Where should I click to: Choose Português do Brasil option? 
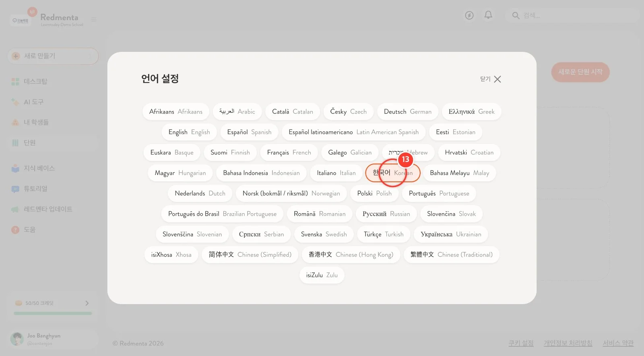click(x=222, y=214)
